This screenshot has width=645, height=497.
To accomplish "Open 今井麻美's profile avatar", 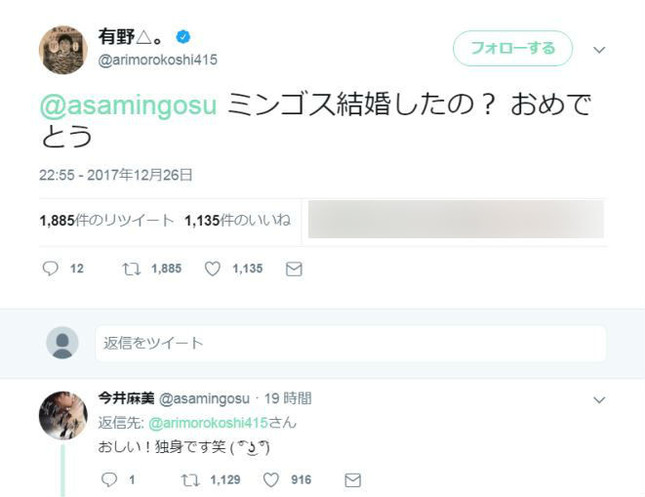I will (x=63, y=416).
